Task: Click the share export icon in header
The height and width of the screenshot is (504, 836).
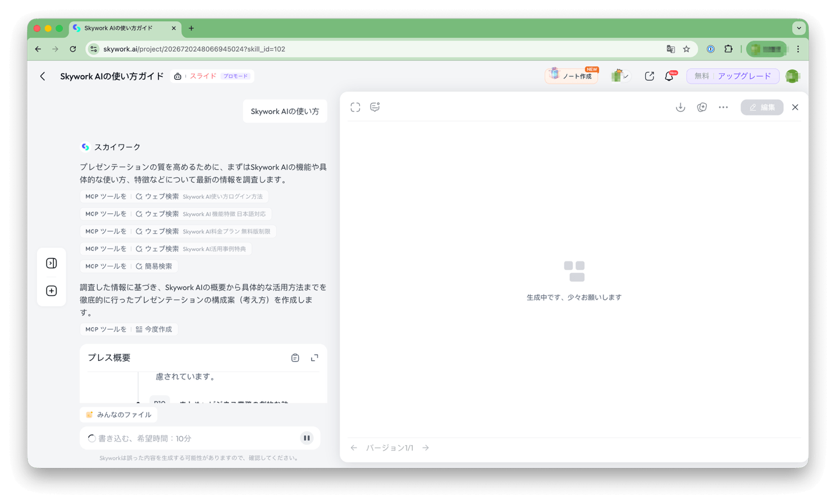Action: [x=649, y=76]
